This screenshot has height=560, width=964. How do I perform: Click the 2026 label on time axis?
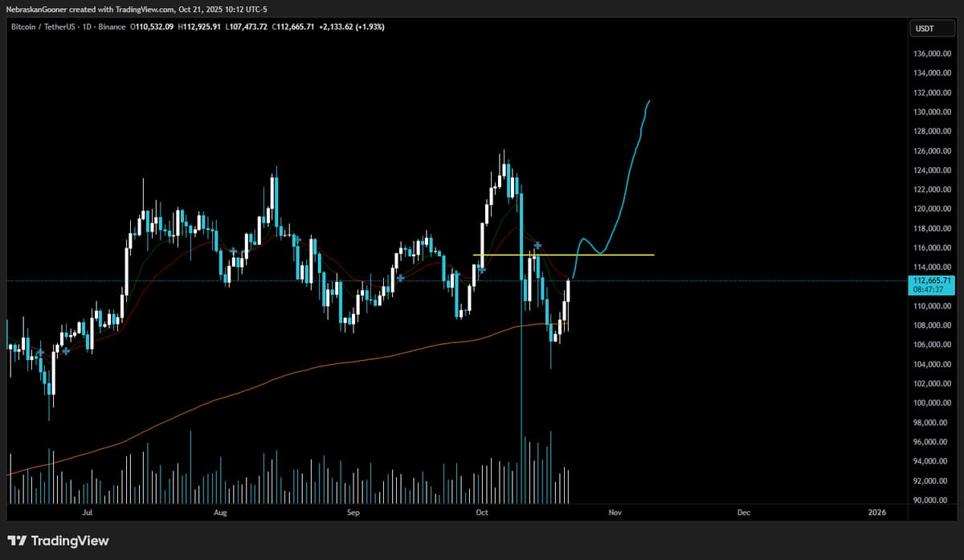876,512
